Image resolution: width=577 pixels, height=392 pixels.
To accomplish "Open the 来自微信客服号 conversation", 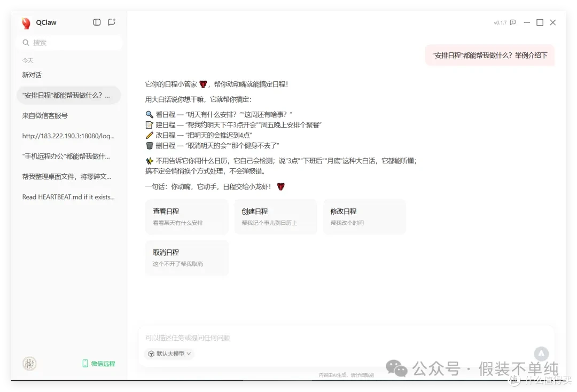I will coord(69,115).
